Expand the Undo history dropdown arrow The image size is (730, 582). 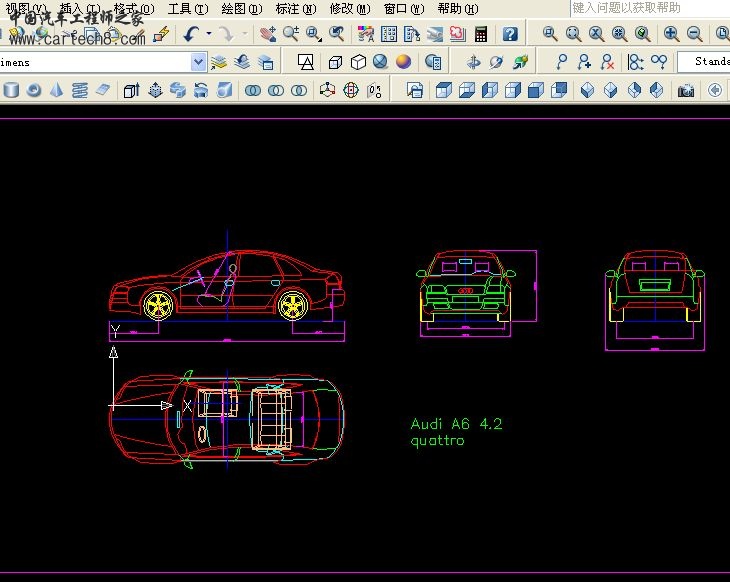pos(209,34)
